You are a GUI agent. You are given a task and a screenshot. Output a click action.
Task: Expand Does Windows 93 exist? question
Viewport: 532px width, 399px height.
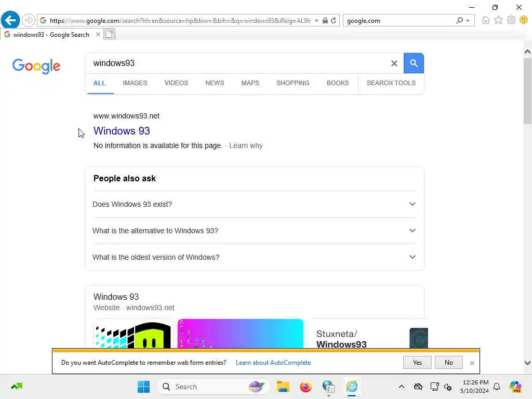(x=254, y=204)
